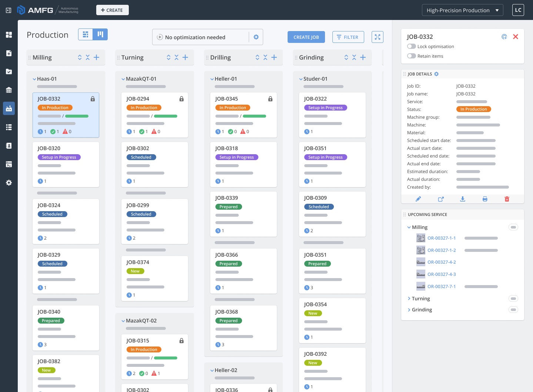
Task: Open the FILTER button
Action: 348,37
